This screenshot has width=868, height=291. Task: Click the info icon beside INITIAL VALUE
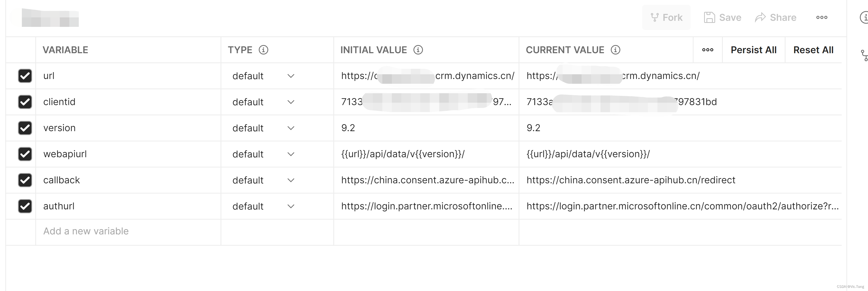tap(418, 50)
